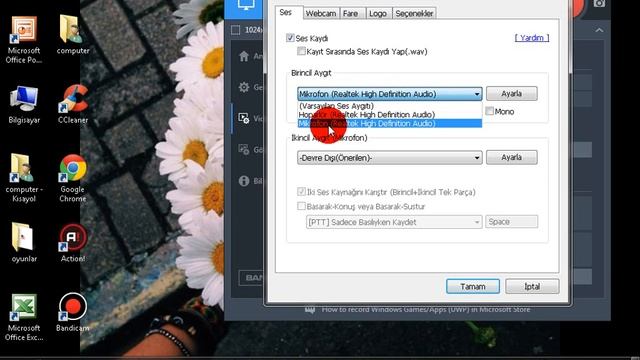Launch Google Chrome from the desktop
The image size is (640, 360).
pyautogui.click(x=73, y=178)
